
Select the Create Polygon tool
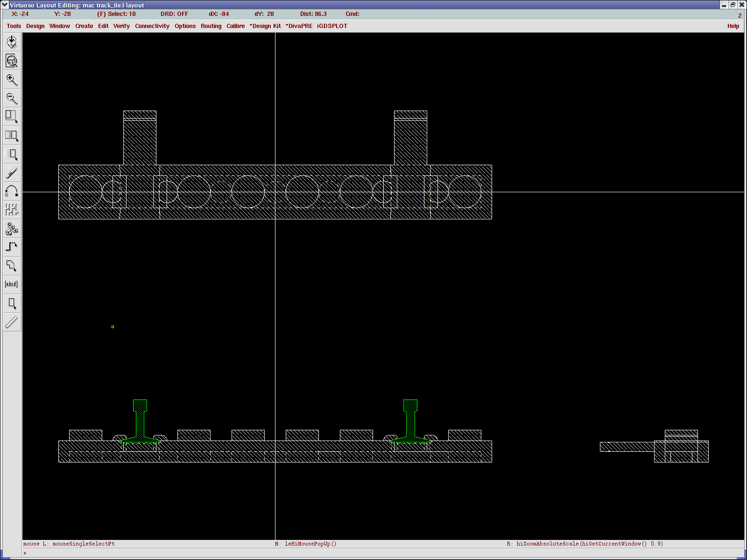click(12, 266)
